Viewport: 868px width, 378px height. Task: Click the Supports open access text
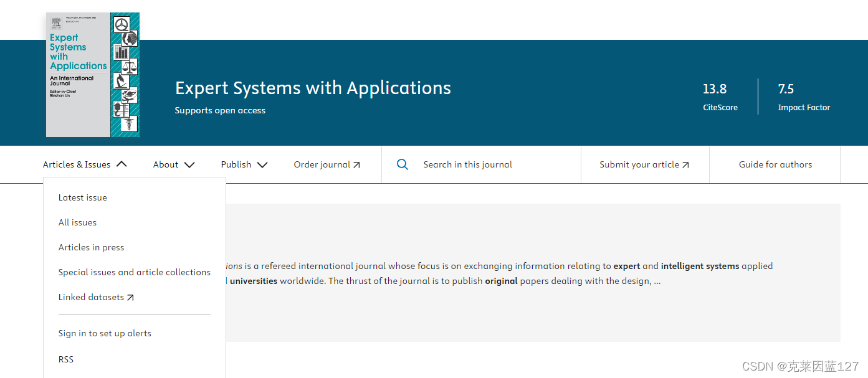click(x=220, y=110)
